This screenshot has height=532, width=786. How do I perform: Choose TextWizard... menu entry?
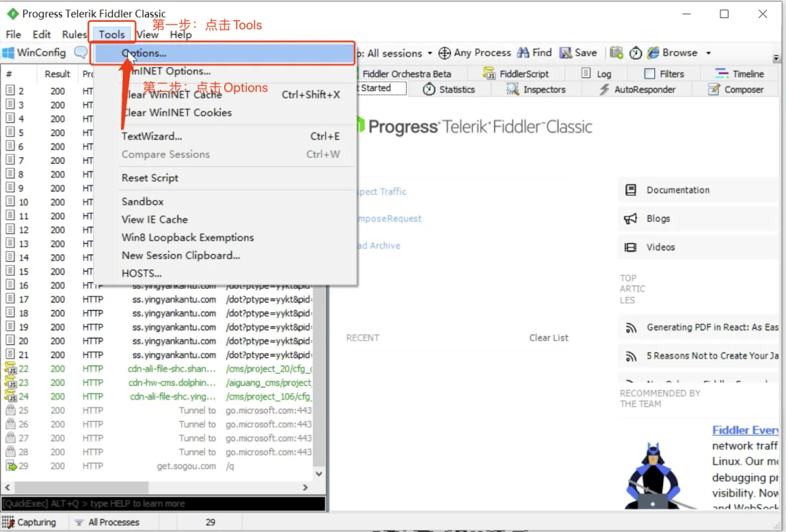coord(224,136)
